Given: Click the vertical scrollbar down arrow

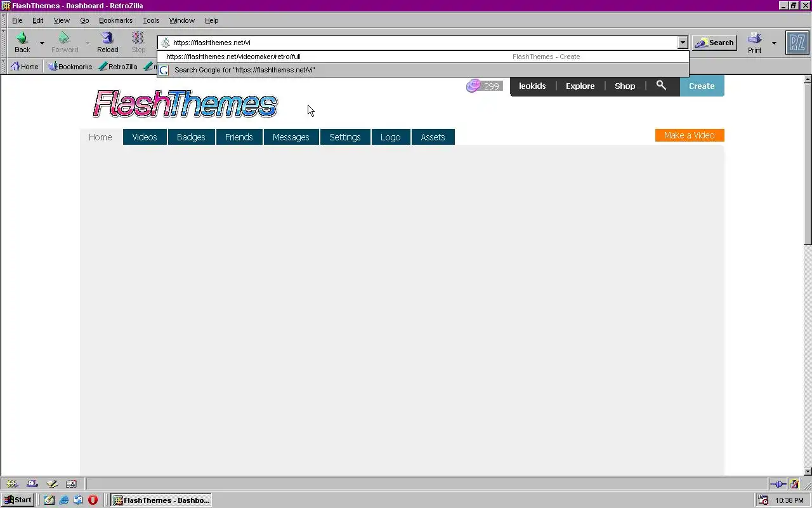Looking at the screenshot, I should point(808,471).
